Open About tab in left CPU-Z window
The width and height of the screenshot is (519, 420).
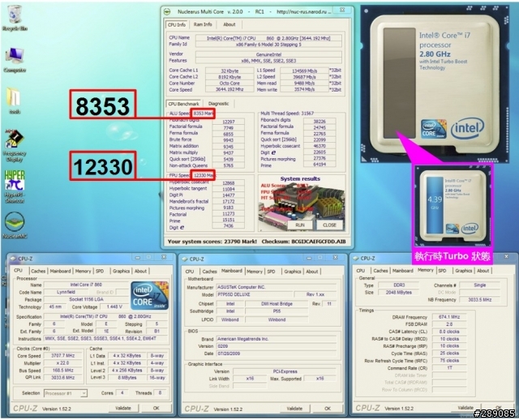tap(140, 271)
